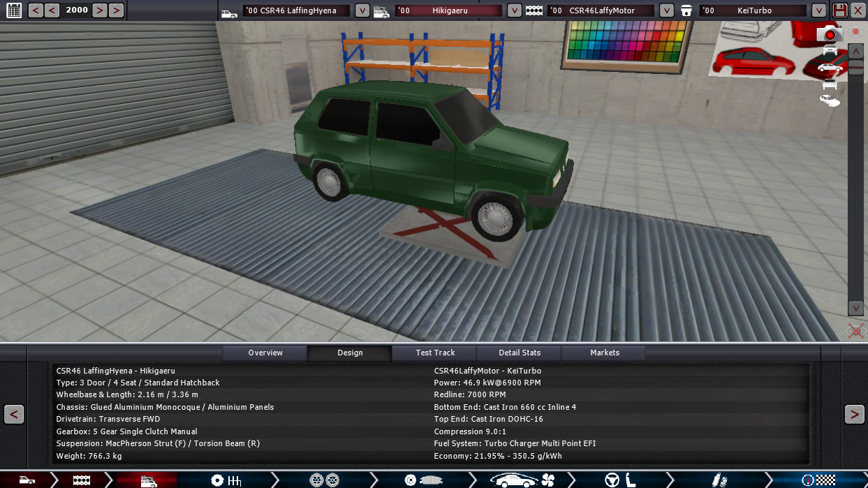Image resolution: width=868 pixels, height=488 pixels.
Task: Open the gearbox design step
Action: pyautogui.click(x=226, y=480)
